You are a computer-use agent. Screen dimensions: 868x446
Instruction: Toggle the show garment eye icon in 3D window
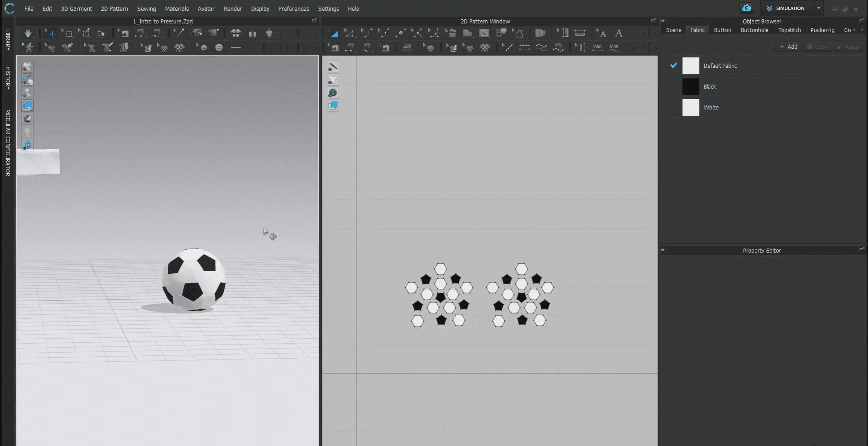tap(27, 67)
